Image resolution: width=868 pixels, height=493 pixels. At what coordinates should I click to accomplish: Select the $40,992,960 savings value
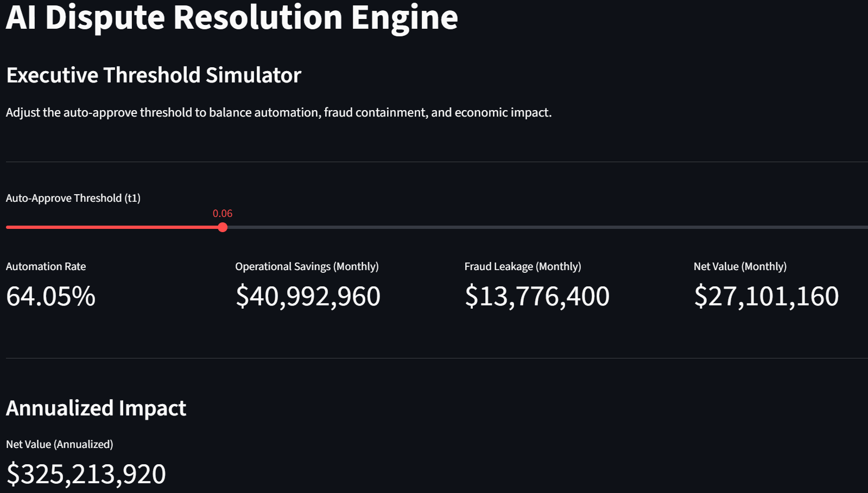coord(308,296)
